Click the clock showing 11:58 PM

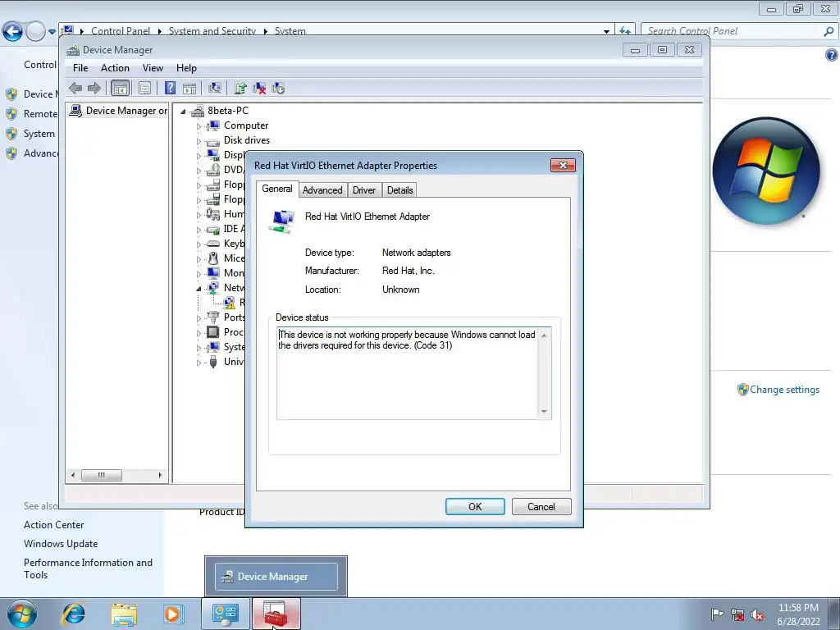798,608
